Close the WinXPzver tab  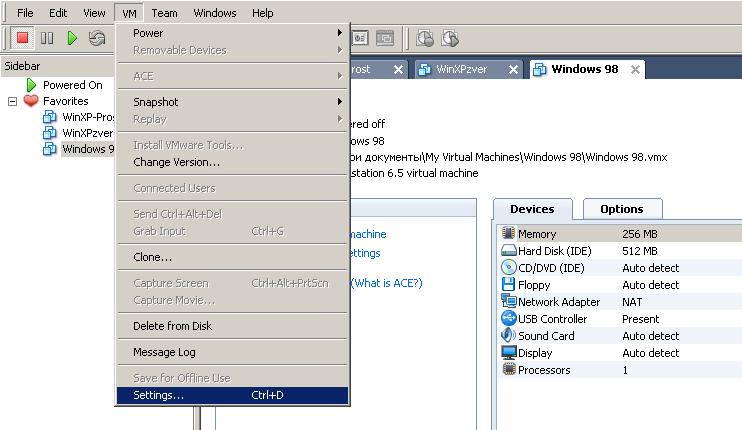pyautogui.click(x=513, y=70)
